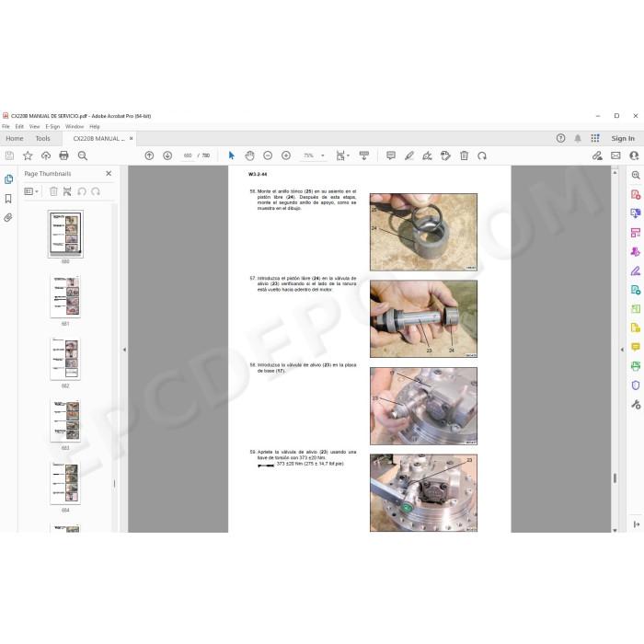Screen dimensions: 644x644
Task: Open Fill & Sign tool in right pane
Action: pyautogui.click(x=636, y=271)
